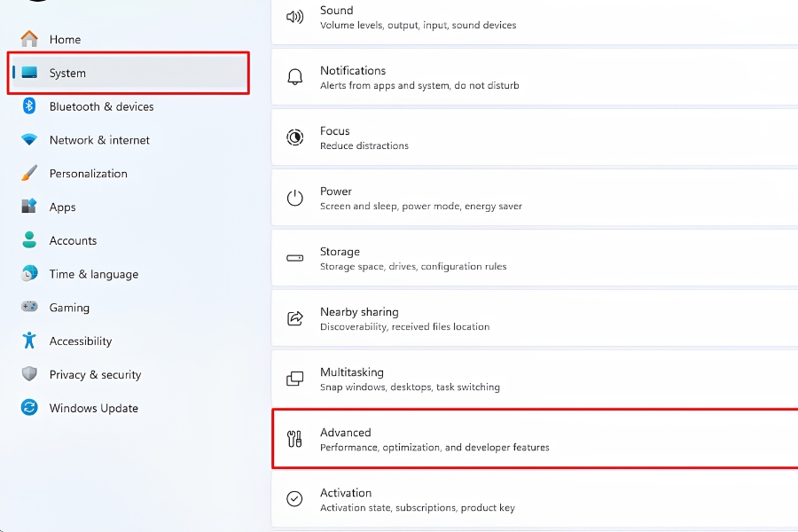Click the Personalization paintbrush icon
Screen dimensions: 798x532
pyautogui.click(x=29, y=173)
